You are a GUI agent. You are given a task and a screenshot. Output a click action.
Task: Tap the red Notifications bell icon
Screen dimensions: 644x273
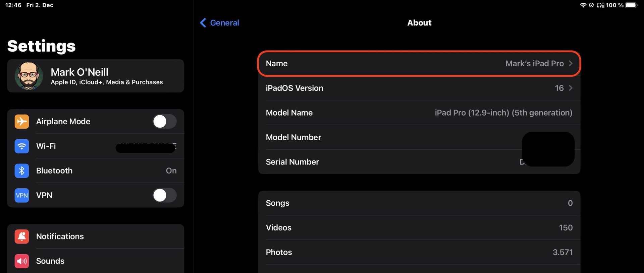[22, 236]
